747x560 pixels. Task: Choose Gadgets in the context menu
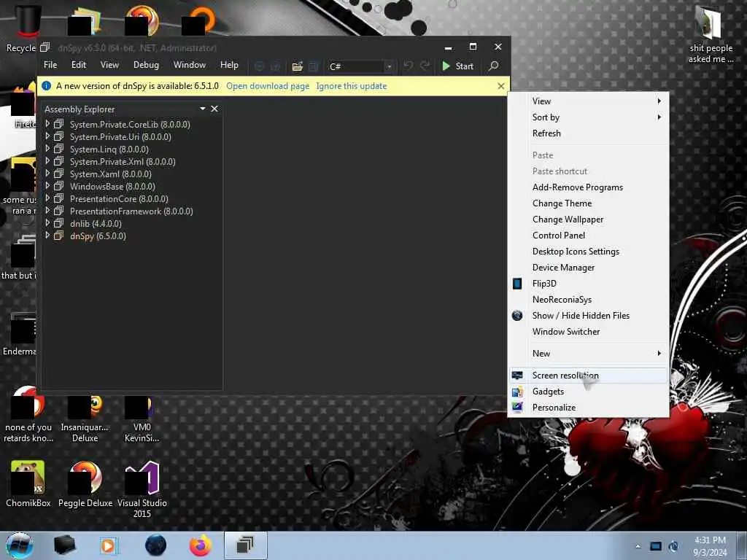point(589,392)
